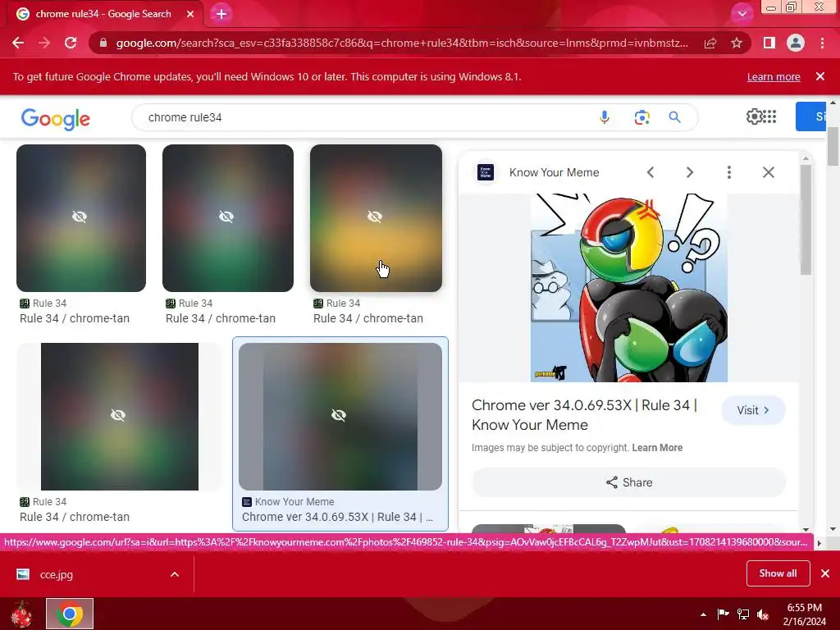Open the preview title Chrome ver 34.0.69.53X
Screen dimensions: 840x630
pos(584,415)
